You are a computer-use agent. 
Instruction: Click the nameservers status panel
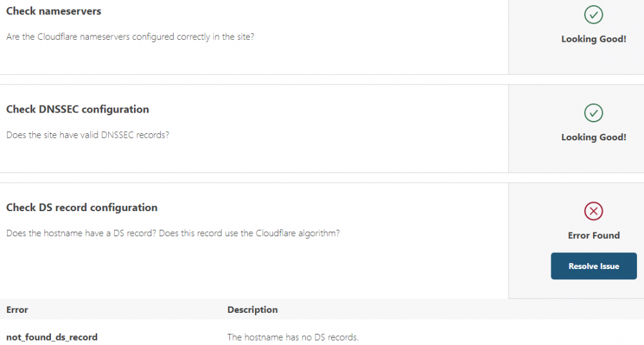tap(576, 37)
